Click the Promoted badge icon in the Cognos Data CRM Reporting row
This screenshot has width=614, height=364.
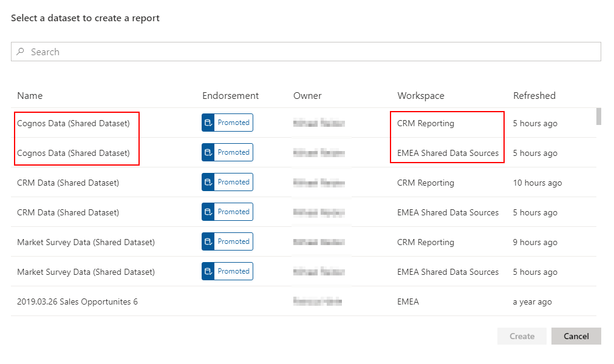[x=208, y=123]
